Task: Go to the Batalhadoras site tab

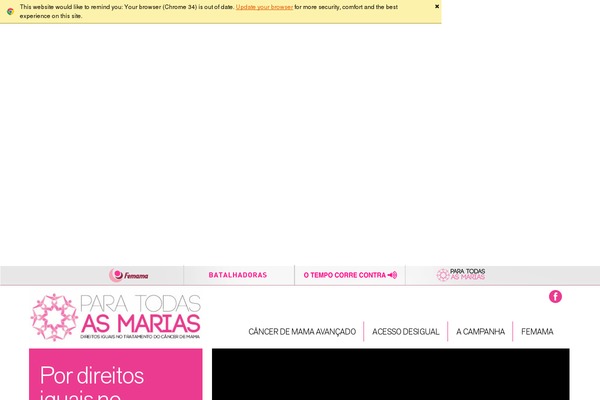Action: [238, 275]
